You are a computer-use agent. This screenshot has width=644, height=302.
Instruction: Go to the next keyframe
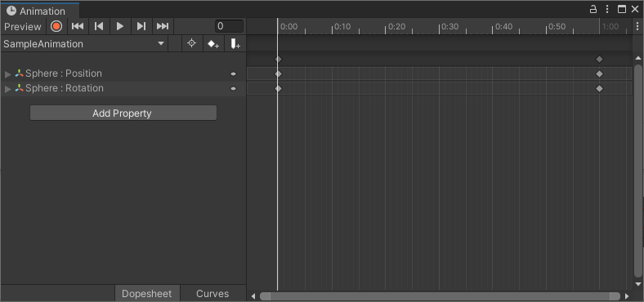(141, 26)
